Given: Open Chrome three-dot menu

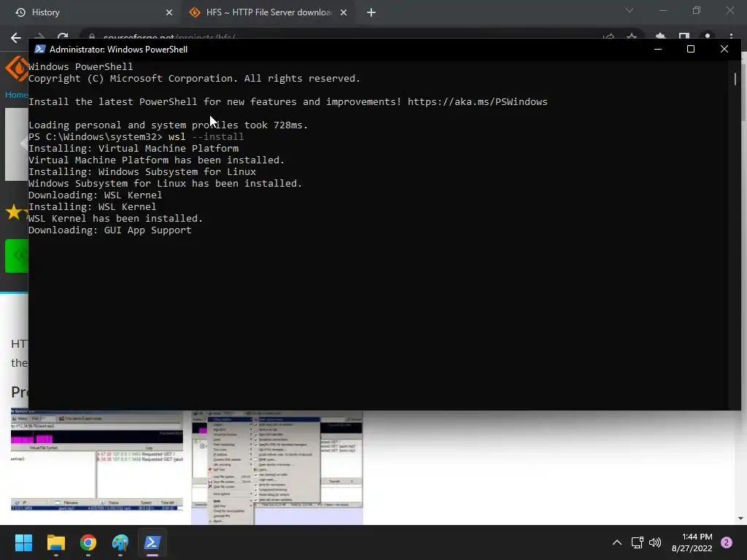Looking at the screenshot, I should 731,36.
